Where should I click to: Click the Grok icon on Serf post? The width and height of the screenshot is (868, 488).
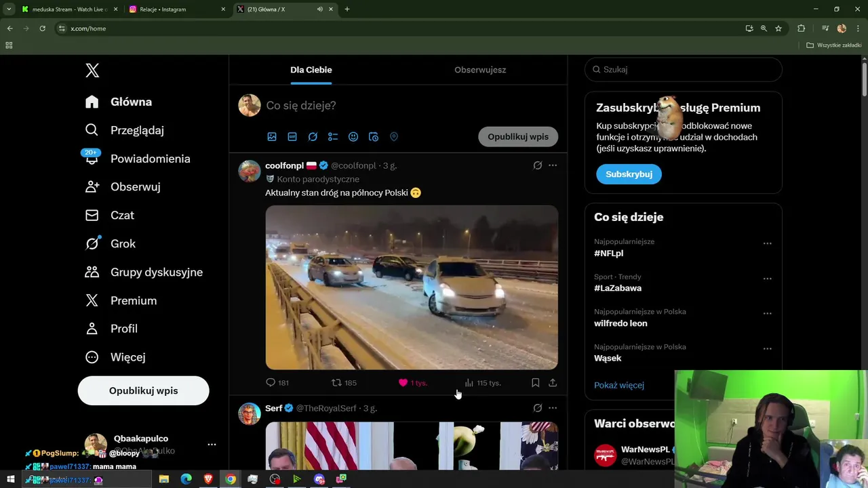(x=538, y=408)
